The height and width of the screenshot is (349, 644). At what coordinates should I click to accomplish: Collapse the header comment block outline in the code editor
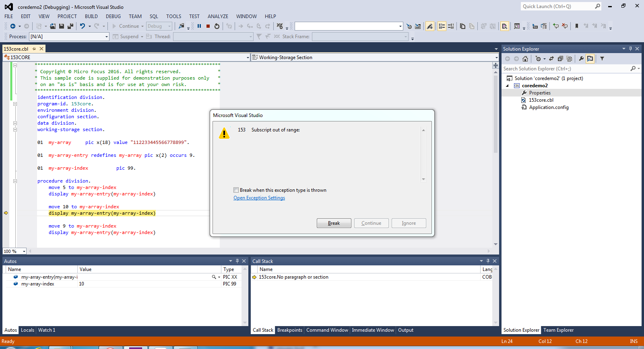(x=15, y=65)
